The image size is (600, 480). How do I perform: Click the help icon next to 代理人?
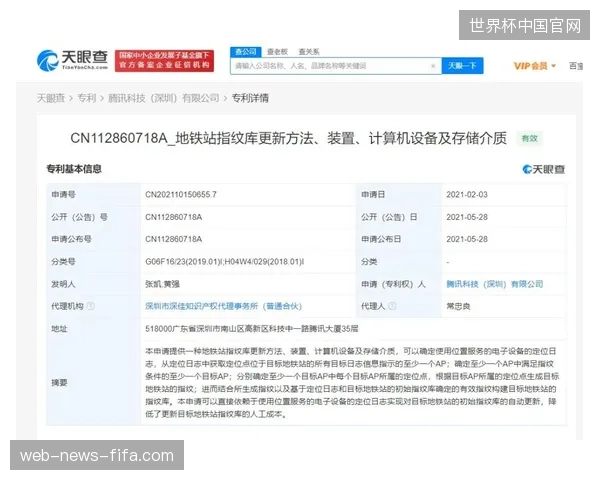click(392, 306)
